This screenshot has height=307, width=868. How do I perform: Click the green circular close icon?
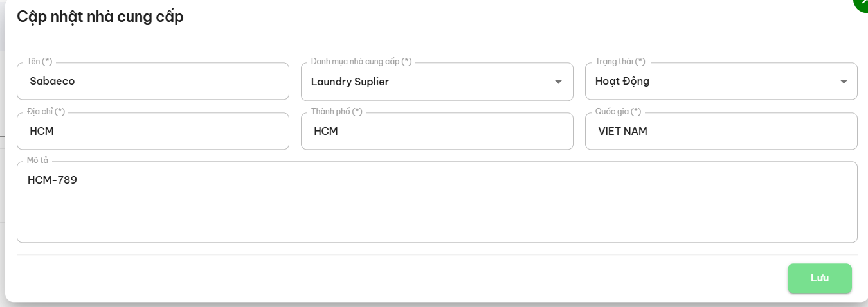(x=862, y=4)
